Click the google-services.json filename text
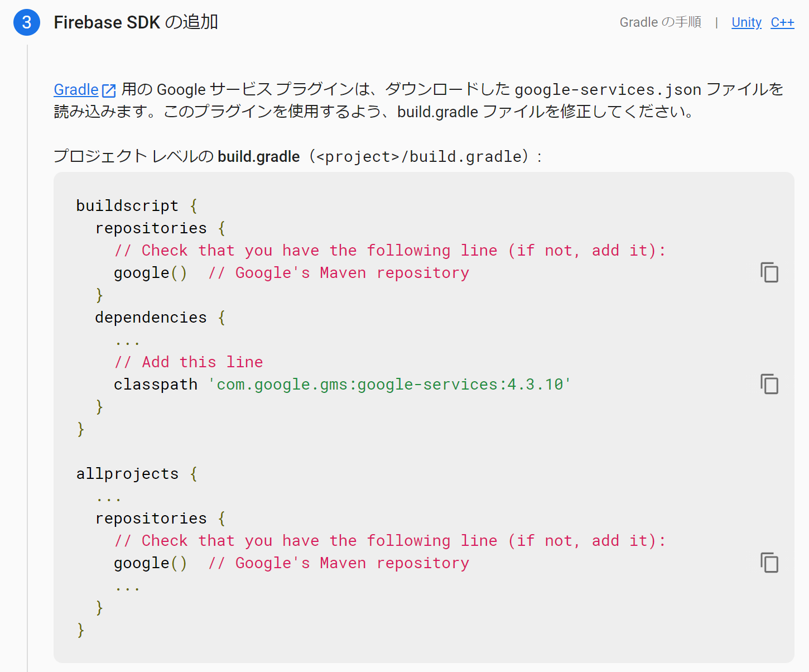This screenshot has height=672, width=809. [608, 90]
